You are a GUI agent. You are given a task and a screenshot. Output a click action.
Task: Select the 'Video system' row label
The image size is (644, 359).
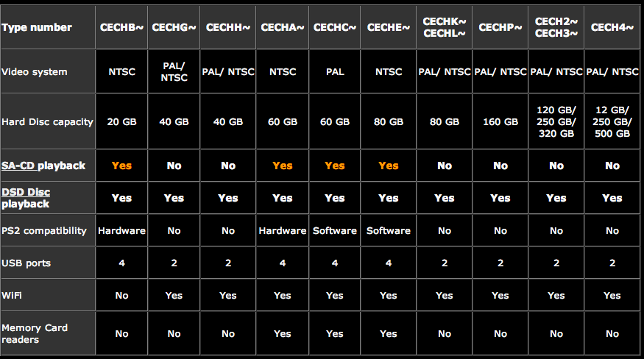tap(48, 71)
